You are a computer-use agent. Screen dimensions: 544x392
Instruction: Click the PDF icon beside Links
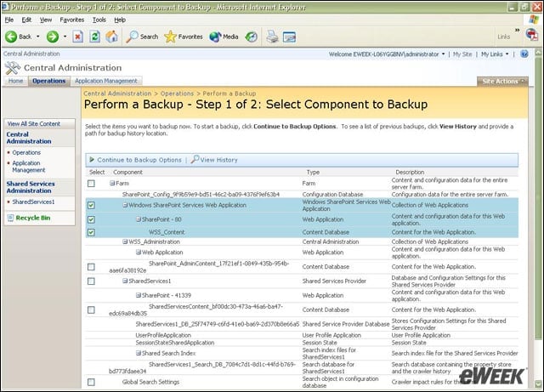click(532, 34)
